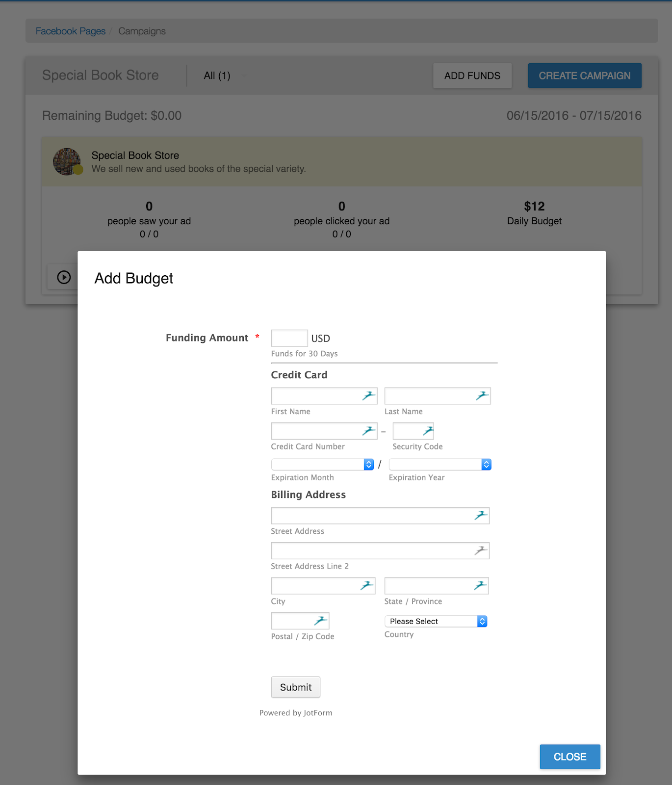Viewport: 672px width, 785px height.
Task: Focus the State / Province field
Action: tap(437, 586)
